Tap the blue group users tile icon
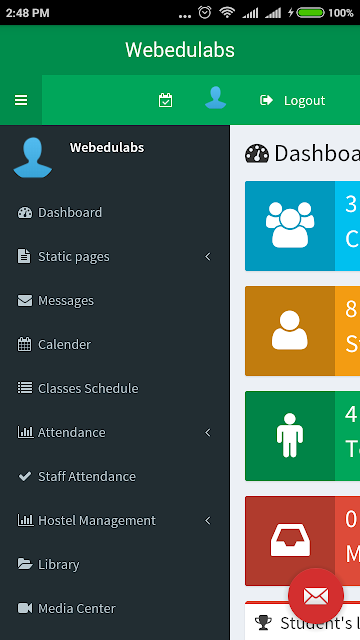 click(x=290, y=226)
